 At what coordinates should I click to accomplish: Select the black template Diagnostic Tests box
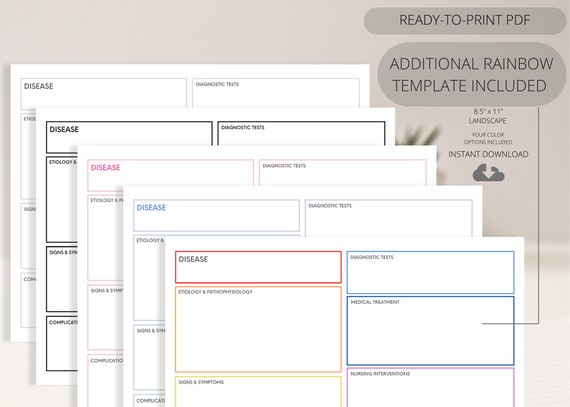[x=301, y=133]
